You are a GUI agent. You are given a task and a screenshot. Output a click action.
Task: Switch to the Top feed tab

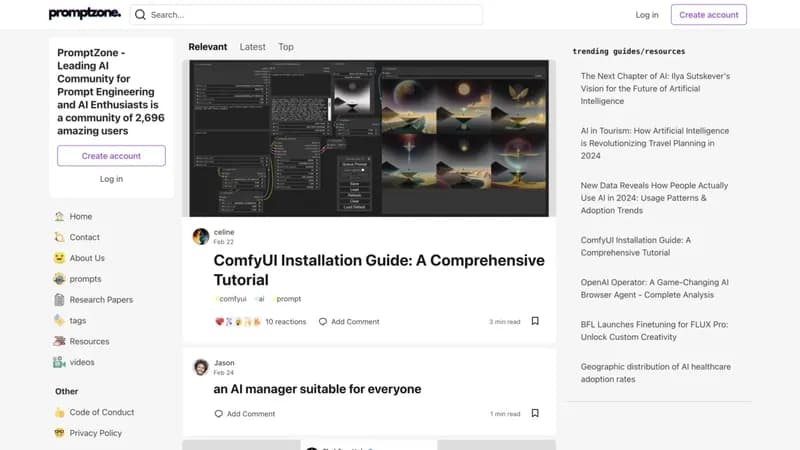point(286,47)
